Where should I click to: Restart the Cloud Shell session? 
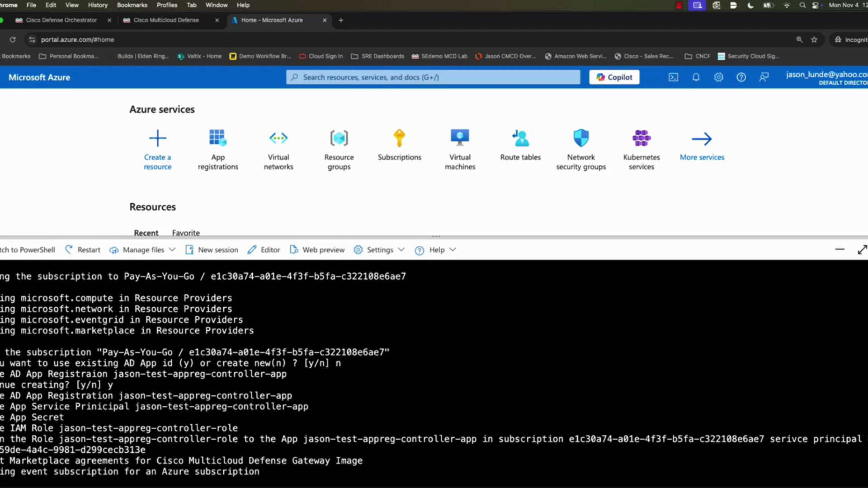(83, 250)
